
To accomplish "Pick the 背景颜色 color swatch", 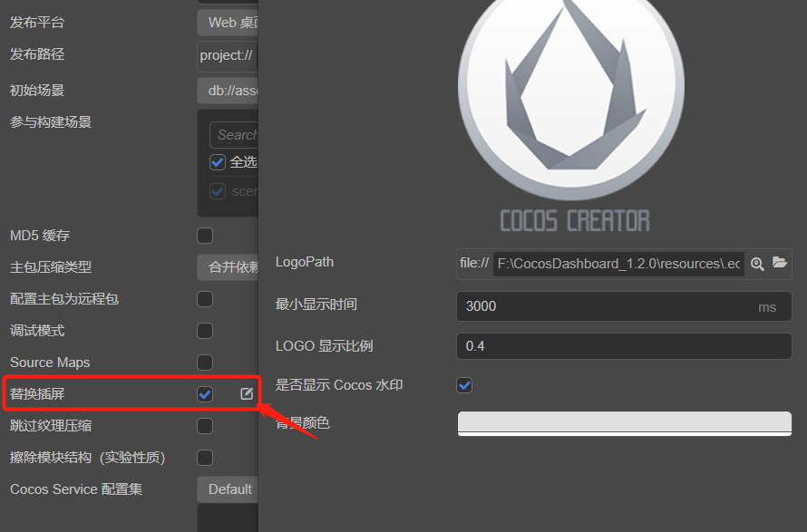I will point(625,423).
